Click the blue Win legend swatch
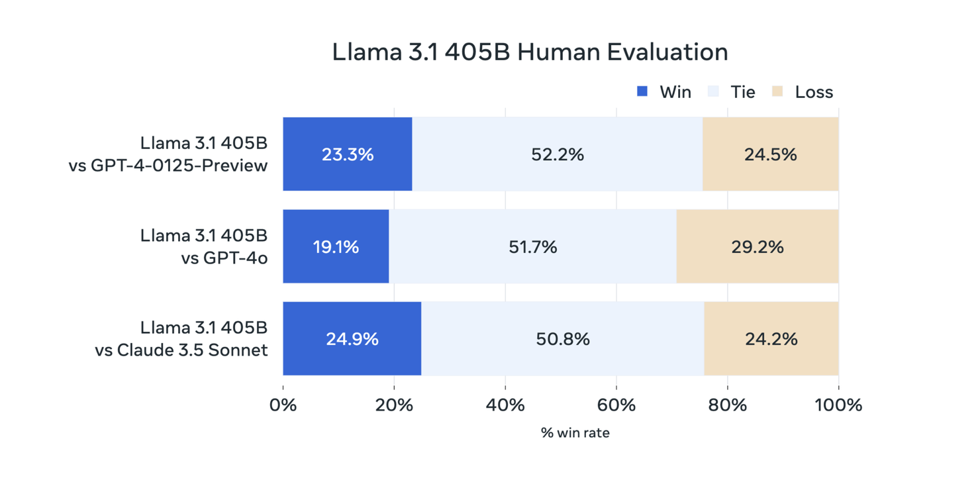 642,91
